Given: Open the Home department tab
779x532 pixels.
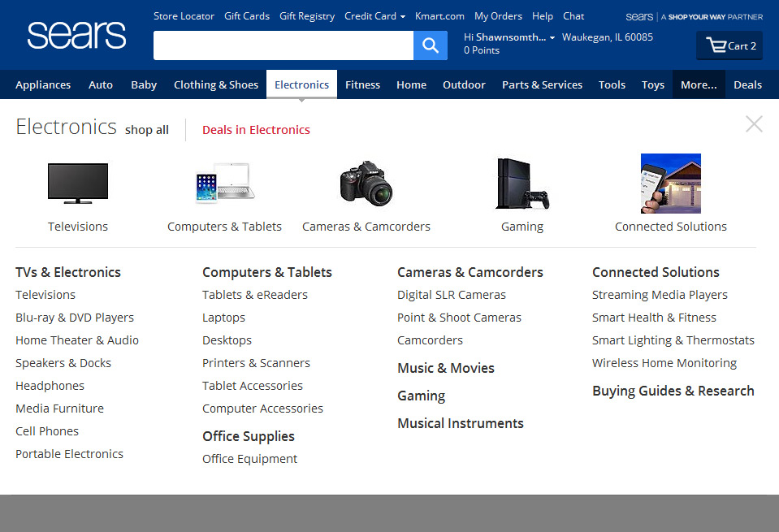Looking at the screenshot, I should pos(411,85).
